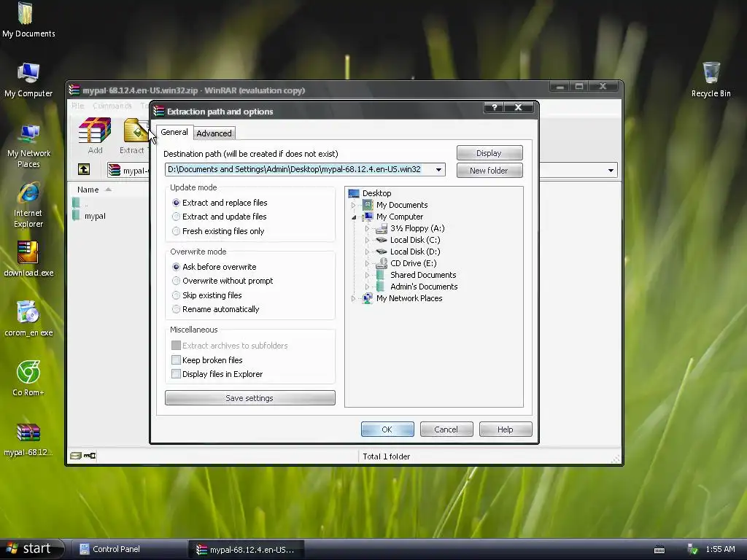Enable Display files in Explorer checkbox

tap(176, 374)
